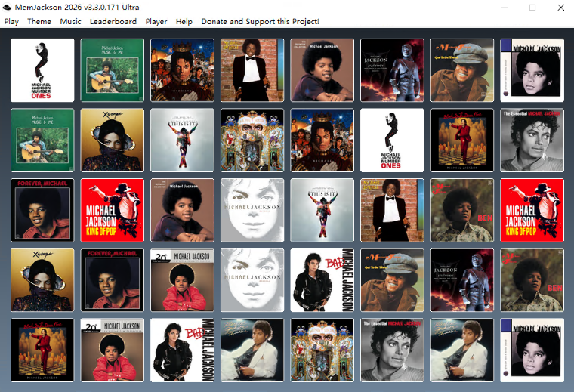
Task: Choose the Invincible card in the third row
Action: click(252, 211)
